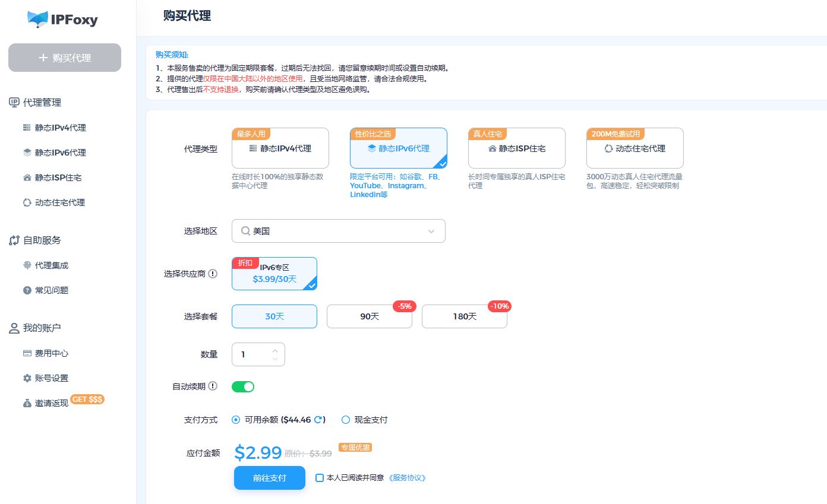
Task: Increase quantity with up arrow
Action: pyautogui.click(x=274, y=350)
